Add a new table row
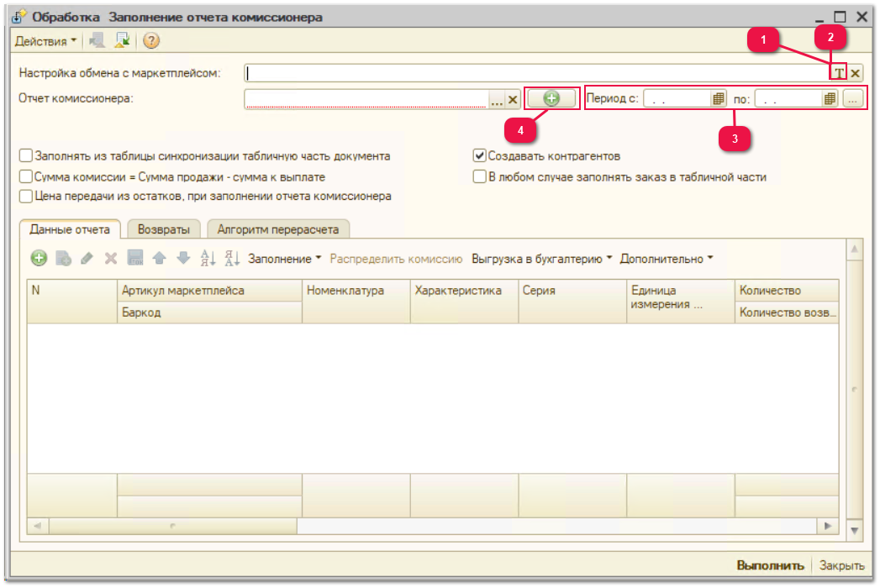880x588 pixels. click(39, 258)
